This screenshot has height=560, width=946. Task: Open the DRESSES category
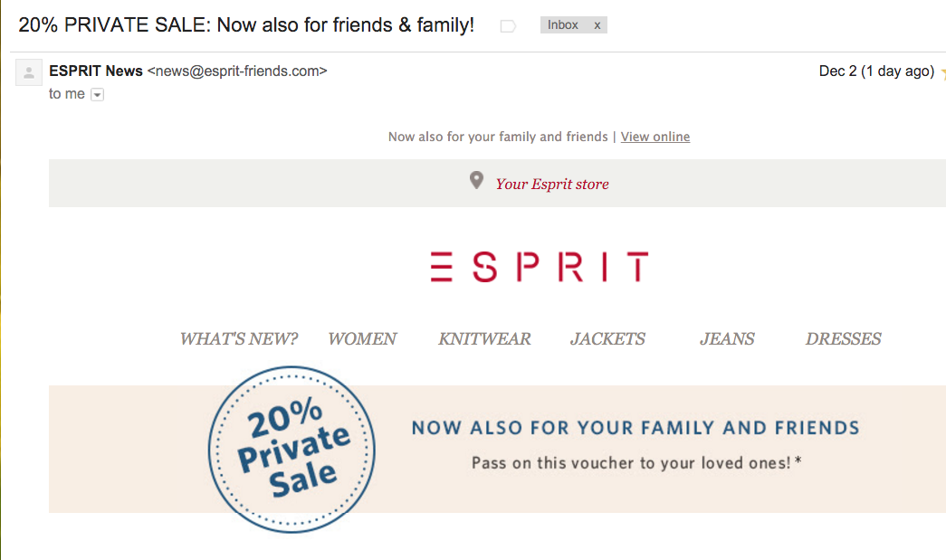click(843, 339)
